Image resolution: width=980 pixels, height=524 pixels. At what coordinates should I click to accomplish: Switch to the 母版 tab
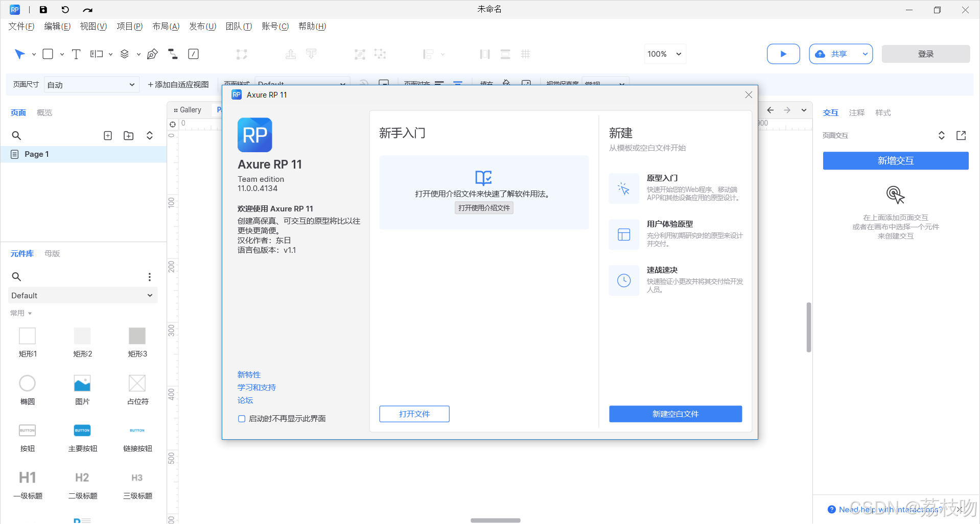51,253
